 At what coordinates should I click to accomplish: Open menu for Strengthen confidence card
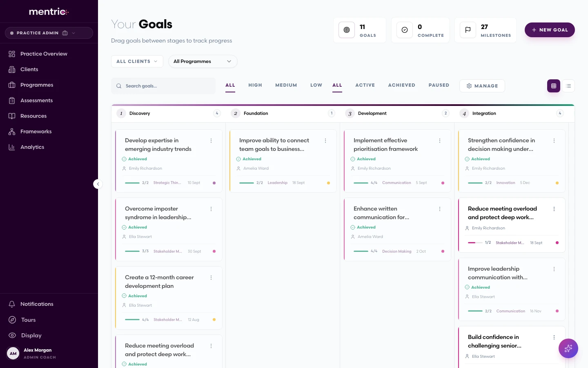554,141
